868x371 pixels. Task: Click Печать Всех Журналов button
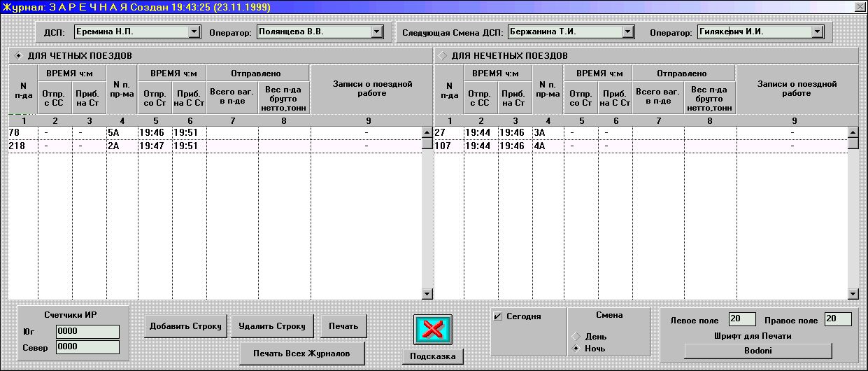coord(302,353)
